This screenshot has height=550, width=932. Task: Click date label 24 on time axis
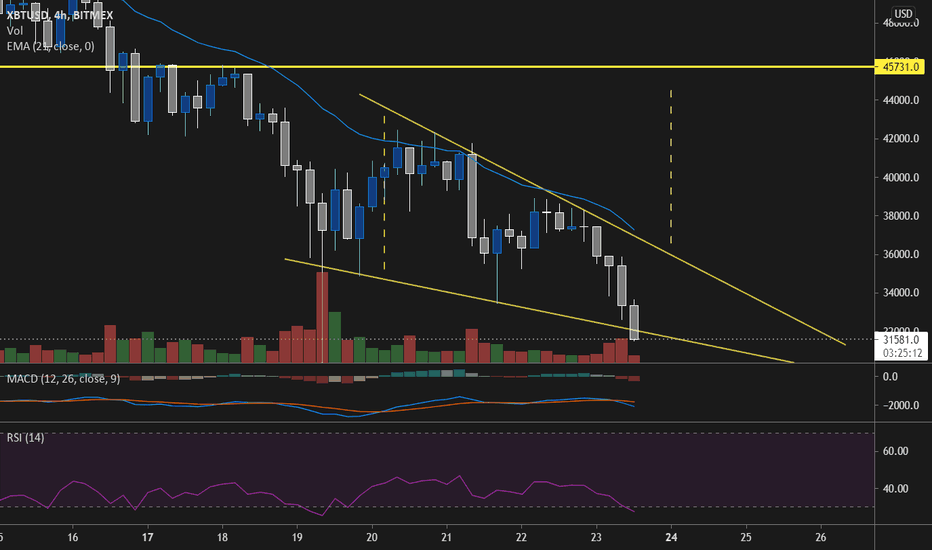[x=671, y=538]
